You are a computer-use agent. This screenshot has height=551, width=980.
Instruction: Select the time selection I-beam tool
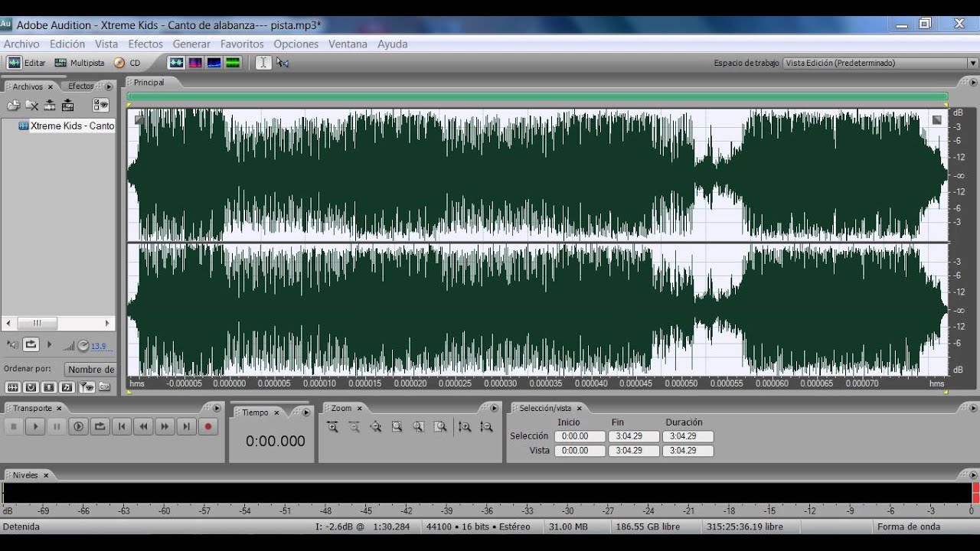tap(263, 63)
